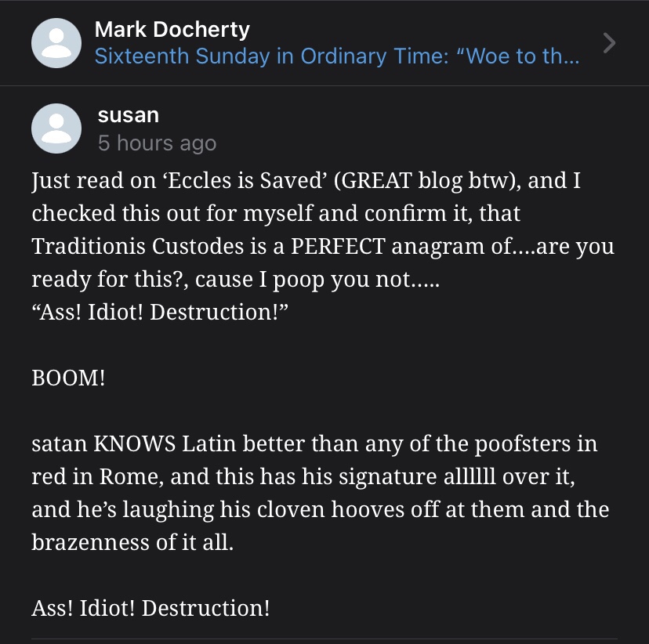
Task: Click the Traditionis Custodes text line
Action: point(323,247)
